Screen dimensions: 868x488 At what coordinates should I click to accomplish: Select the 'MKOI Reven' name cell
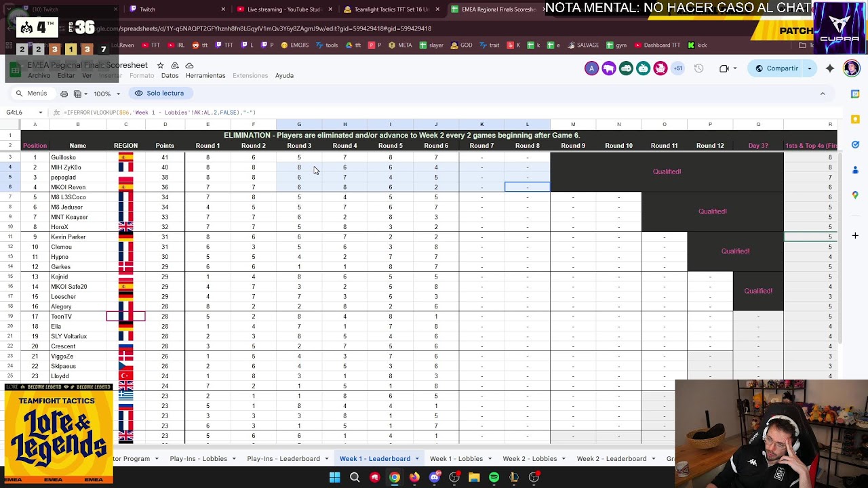point(78,187)
